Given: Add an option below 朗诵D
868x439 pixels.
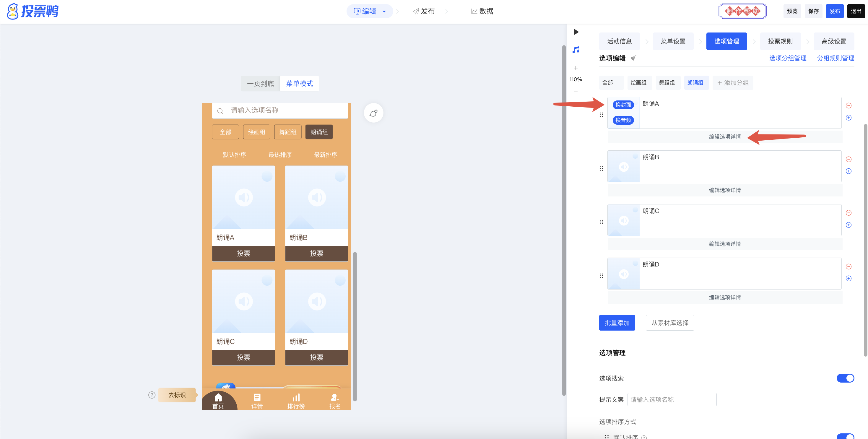Looking at the screenshot, I should click(x=849, y=278).
